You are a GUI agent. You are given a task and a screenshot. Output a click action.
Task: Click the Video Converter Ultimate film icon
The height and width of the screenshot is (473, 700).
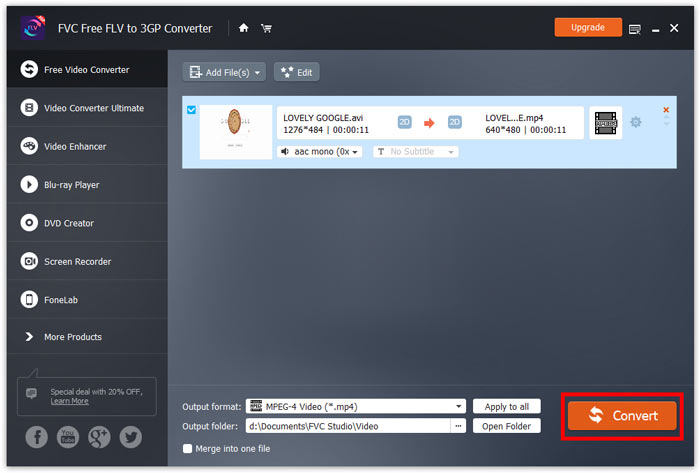(29, 108)
